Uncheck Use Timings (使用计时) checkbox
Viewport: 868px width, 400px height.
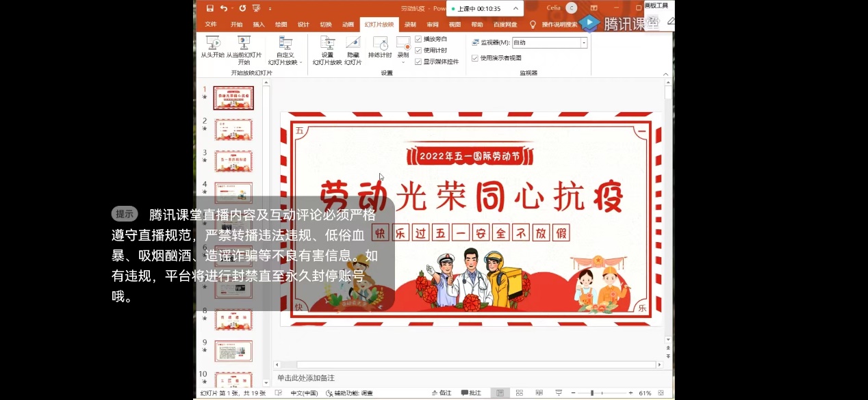[x=418, y=50]
